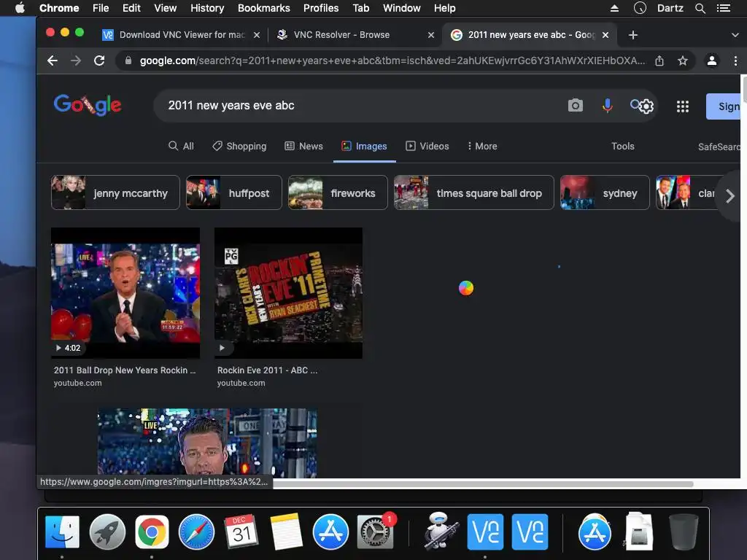Open the Chrome profile avatar icon
The height and width of the screenshot is (560, 747).
(x=712, y=61)
